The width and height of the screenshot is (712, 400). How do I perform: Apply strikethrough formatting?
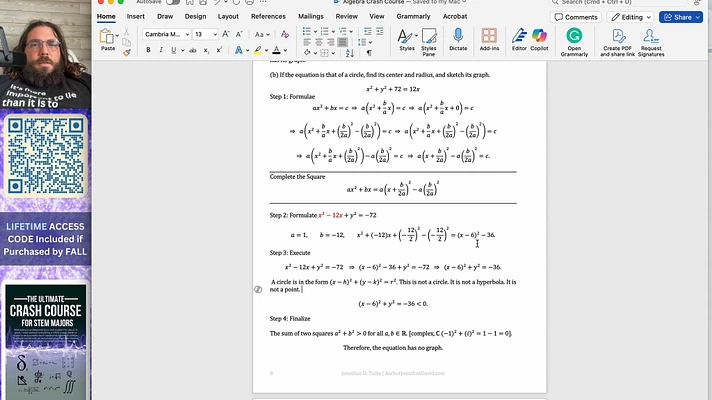(193, 50)
